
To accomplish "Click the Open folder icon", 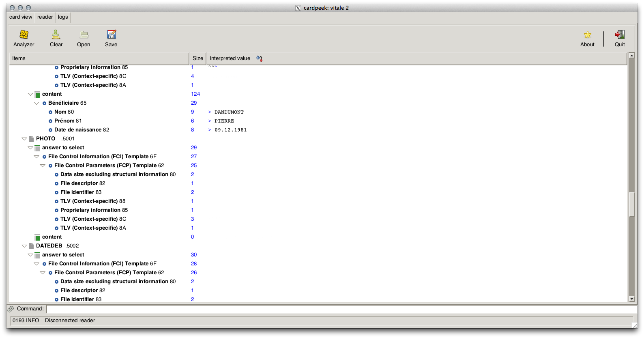I will click(x=84, y=35).
